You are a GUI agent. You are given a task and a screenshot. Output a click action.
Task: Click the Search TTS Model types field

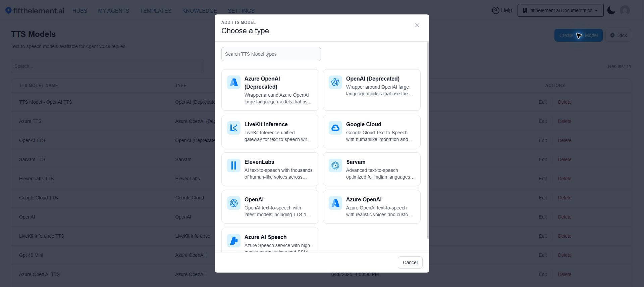click(x=271, y=54)
